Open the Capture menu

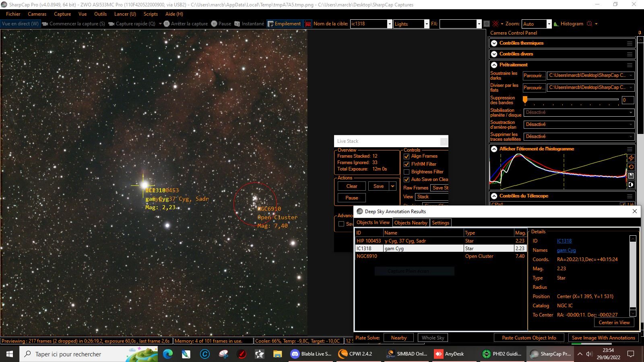pos(62,14)
